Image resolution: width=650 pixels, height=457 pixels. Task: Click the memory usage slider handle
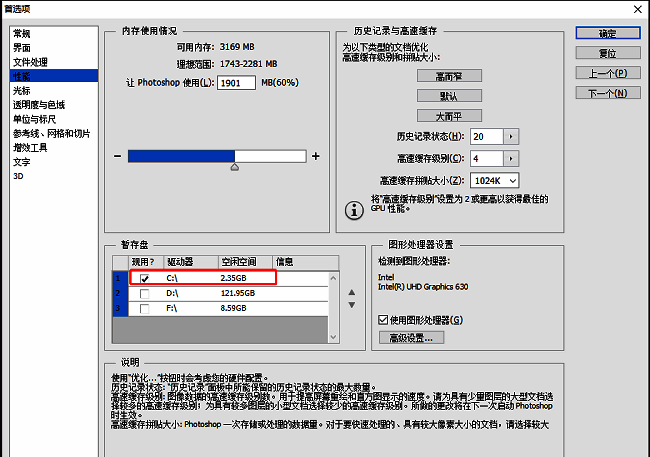click(x=235, y=167)
